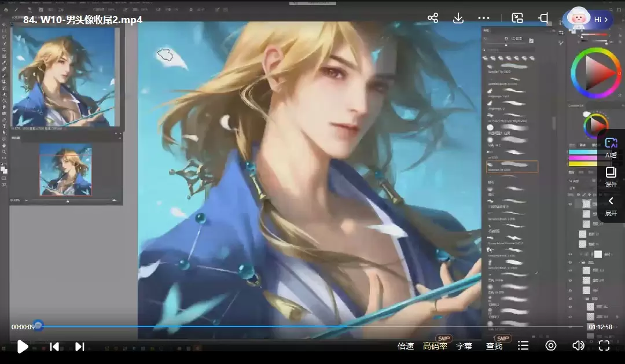625x364 pixels.
Task: Select the brush preset outlined in orange
Action: [512, 167]
